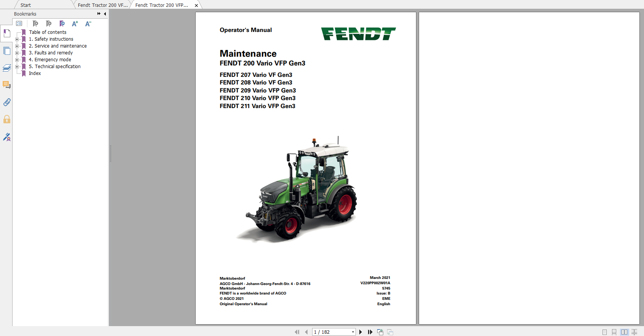This screenshot has width=644, height=336.
Task: Collapse the Bookmarks navigation panel
Action: (x=105, y=14)
